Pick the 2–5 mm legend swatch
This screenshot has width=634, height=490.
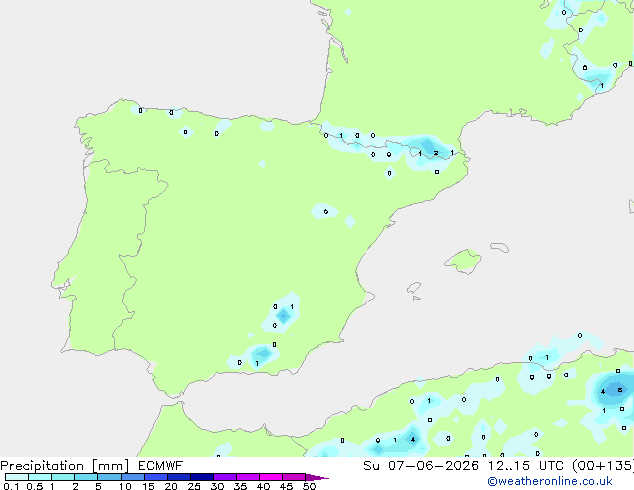coord(86,477)
